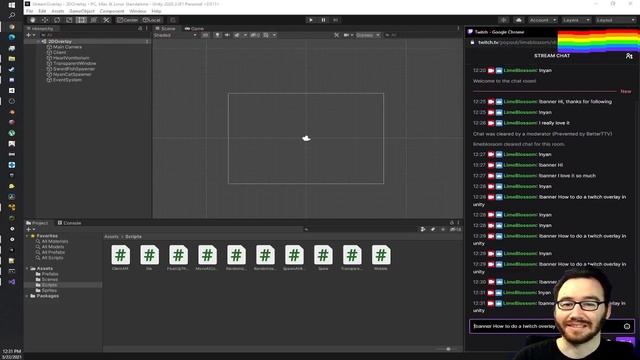Viewport: 640px width, 360px height.
Task: Select Main Camera in Hierarchy
Action: click(67, 47)
